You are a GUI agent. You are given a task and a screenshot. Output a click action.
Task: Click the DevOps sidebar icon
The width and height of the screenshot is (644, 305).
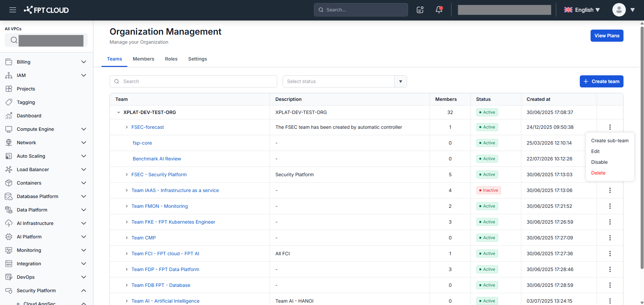click(x=9, y=277)
